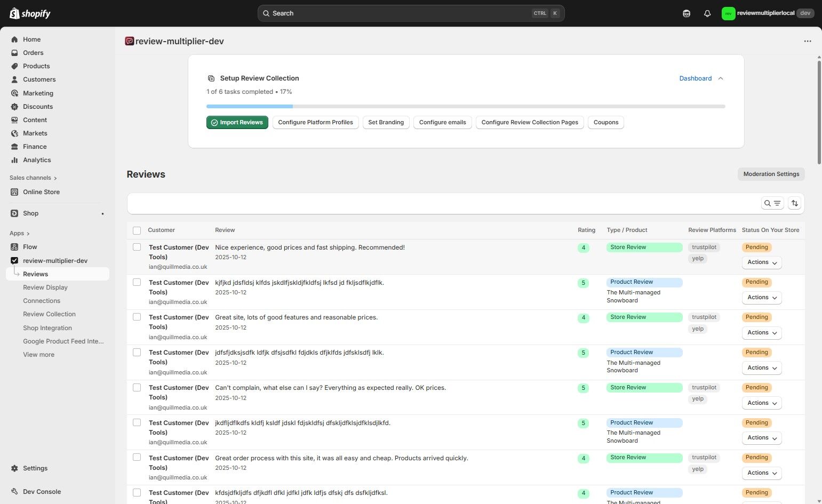Toggle the select-all reviews checkbox in header
The width and height of the screenshot is (822, 504).
click(137, 230)
